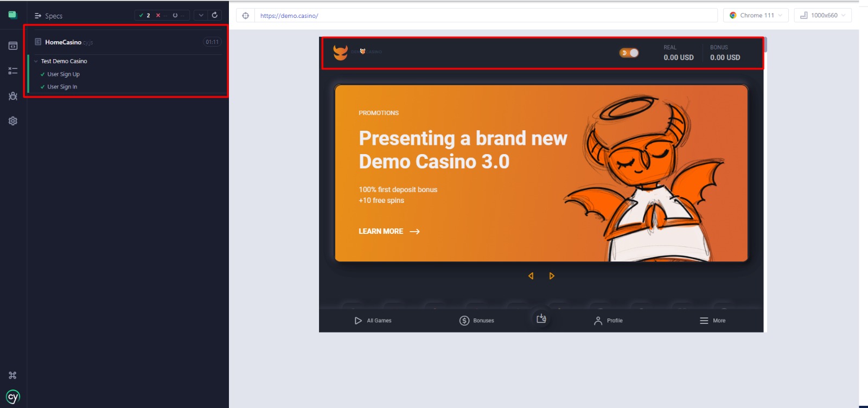Toggle the casino theme mode switch
This screenshot has width=868, height=408.
pos(629,53)
